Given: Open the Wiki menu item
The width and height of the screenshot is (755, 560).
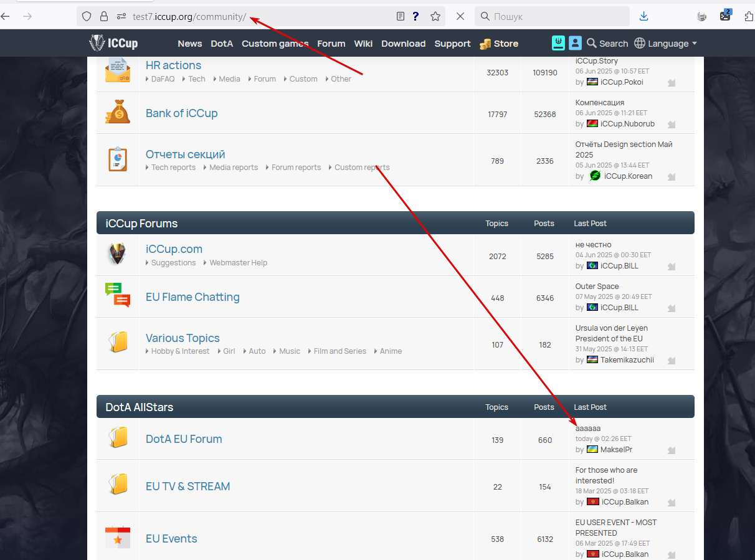Looking at the screenshot, I should click(363, 44).
